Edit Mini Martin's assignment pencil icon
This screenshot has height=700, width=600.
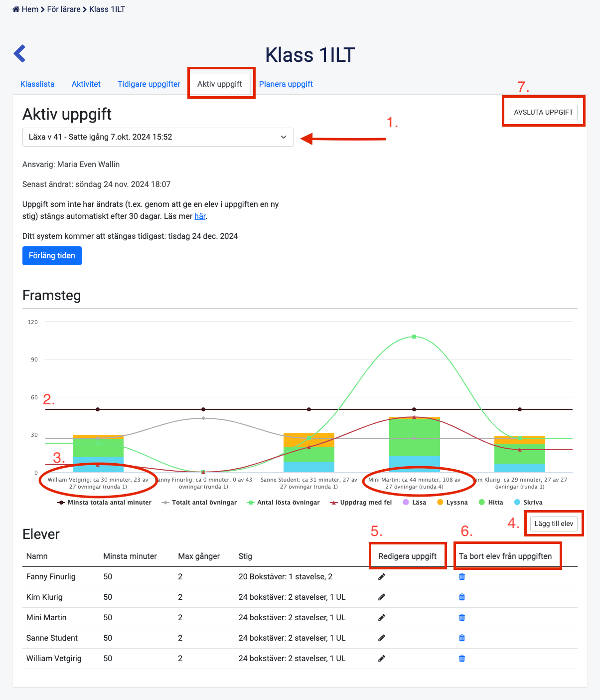coord(382,618)
